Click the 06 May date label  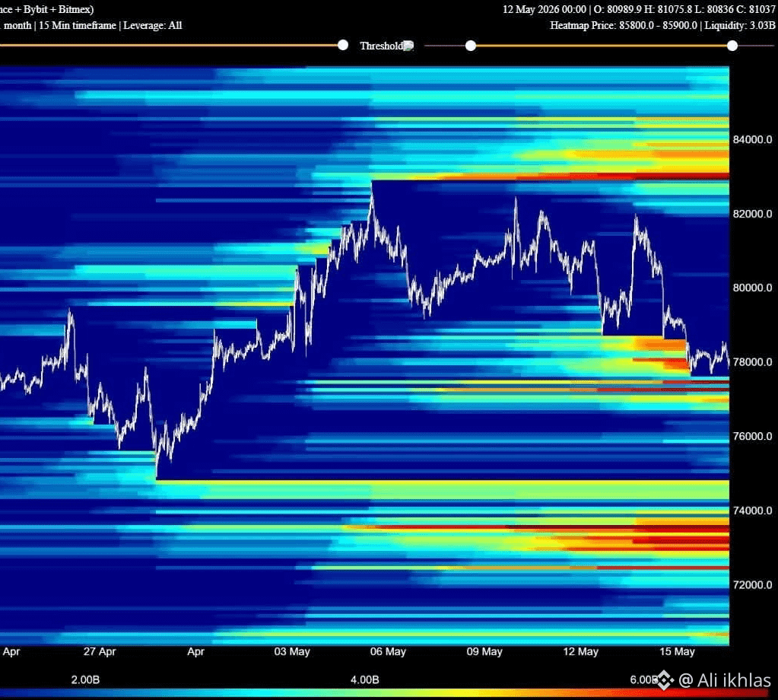[x=388, y=652]
